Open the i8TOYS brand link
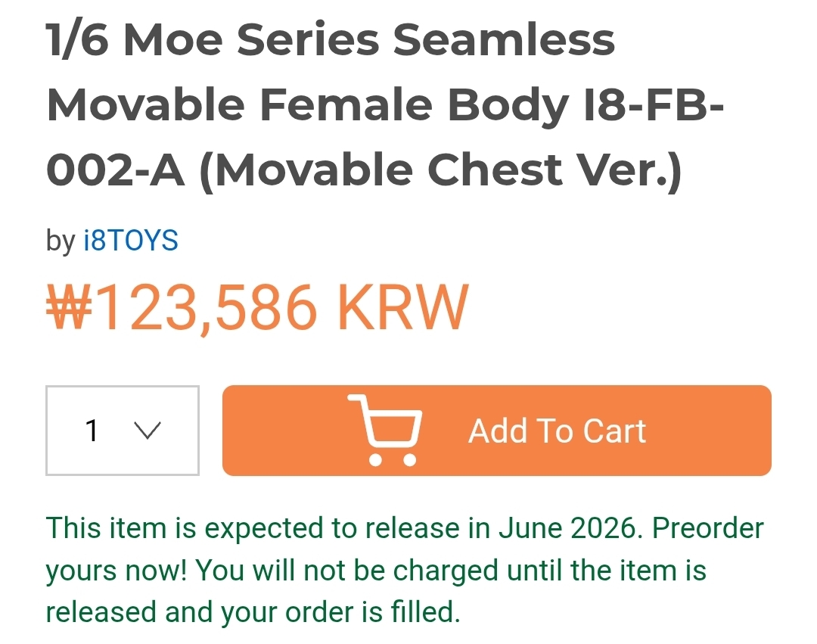Screen dimensions: 817x644 coord(131,241)
